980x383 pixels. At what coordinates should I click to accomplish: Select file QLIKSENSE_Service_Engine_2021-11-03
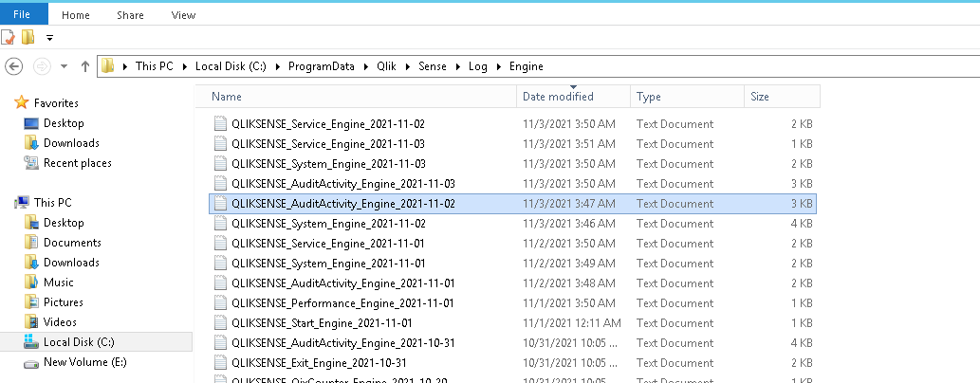click(x=328, y=144)
